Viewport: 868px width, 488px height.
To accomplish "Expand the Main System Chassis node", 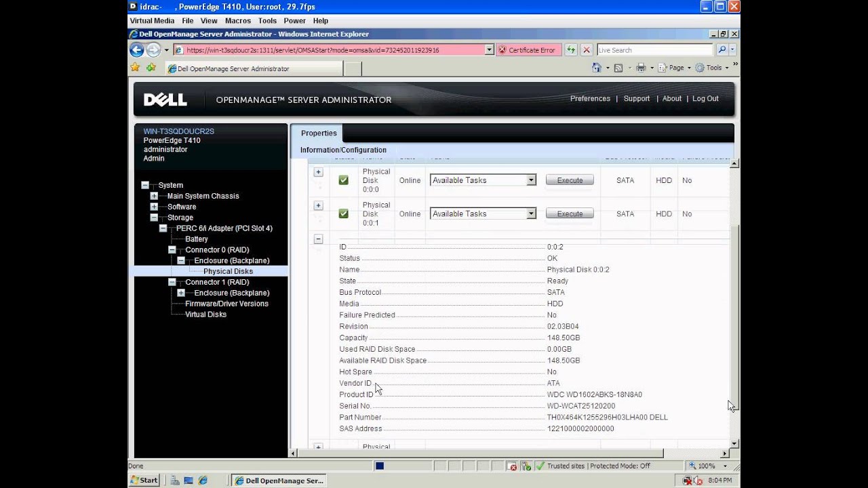I will [154, 196].
